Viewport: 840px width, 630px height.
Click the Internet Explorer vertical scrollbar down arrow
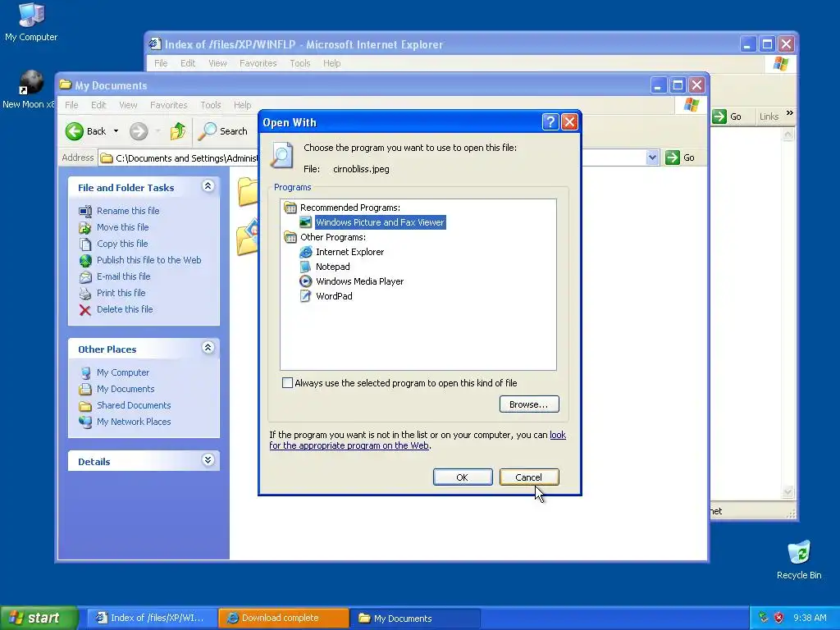coord(787,492)
